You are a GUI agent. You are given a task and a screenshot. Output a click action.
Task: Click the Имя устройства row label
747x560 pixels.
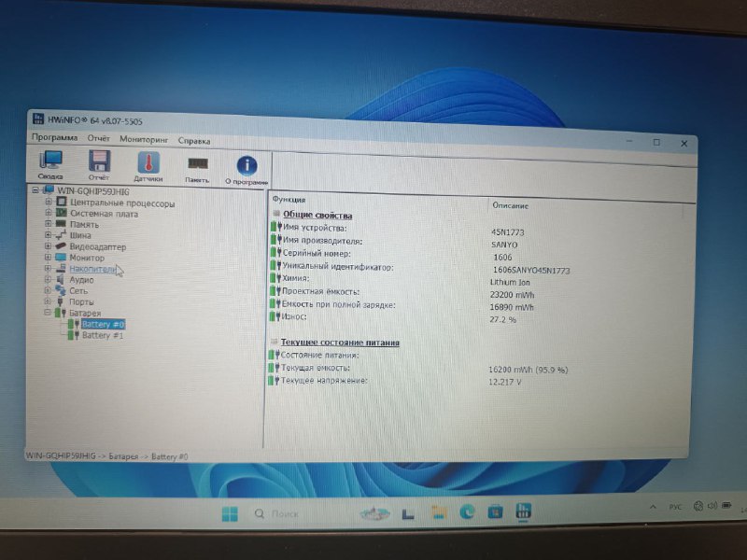click(x=315, y=228)
